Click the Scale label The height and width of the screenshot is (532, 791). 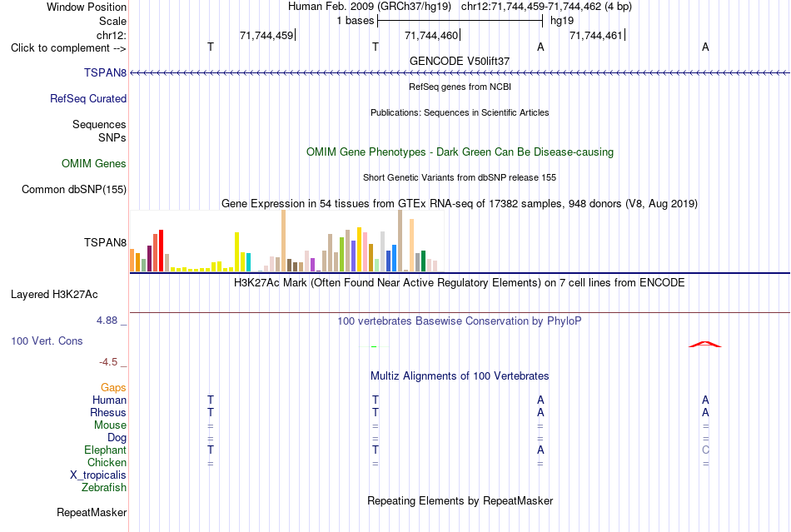pos(112,21)
